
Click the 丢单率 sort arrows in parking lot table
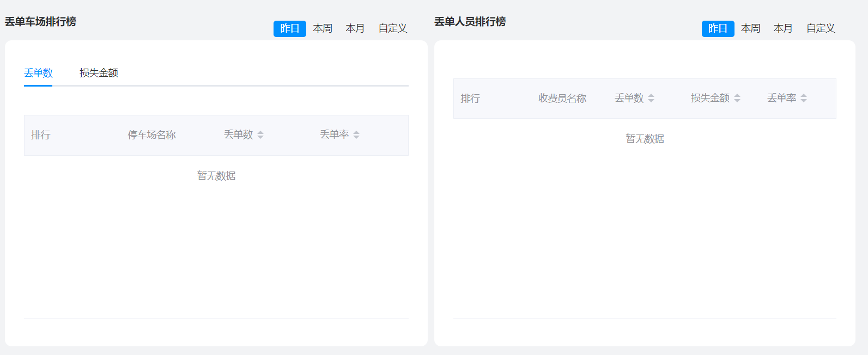pyautogui.click(x=356, y=135)
